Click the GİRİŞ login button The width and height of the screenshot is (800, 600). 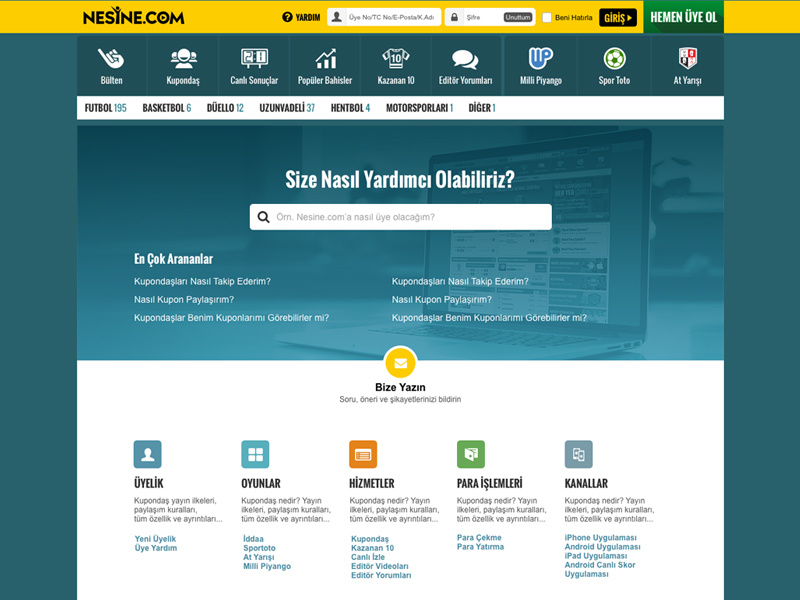click(618, 17)
